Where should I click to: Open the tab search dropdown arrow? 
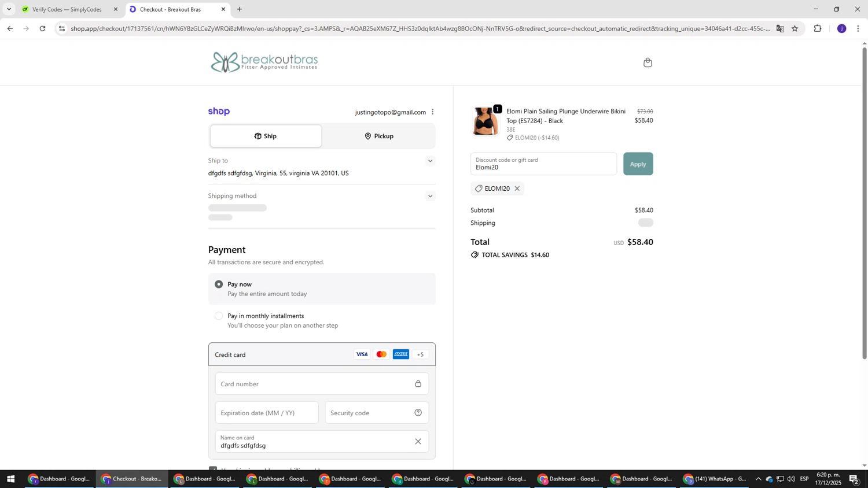9,9
